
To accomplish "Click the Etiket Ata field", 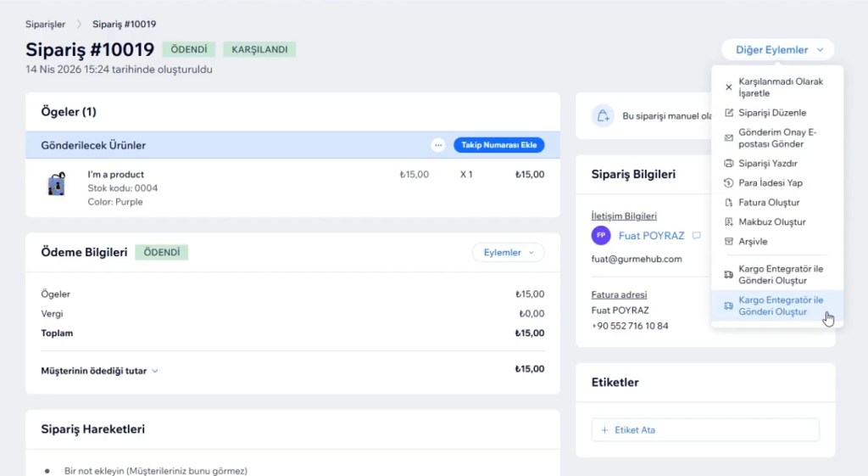I will tap(705, 430).
